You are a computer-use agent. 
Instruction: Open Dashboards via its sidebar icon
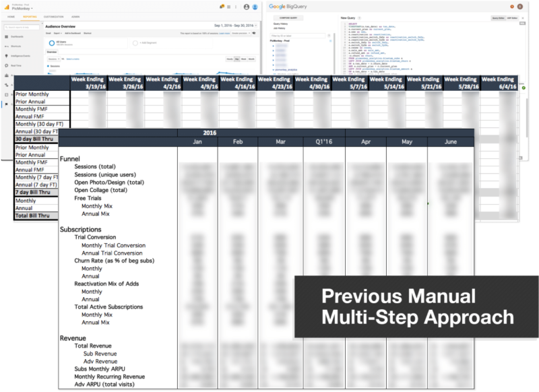coord(7,36)
